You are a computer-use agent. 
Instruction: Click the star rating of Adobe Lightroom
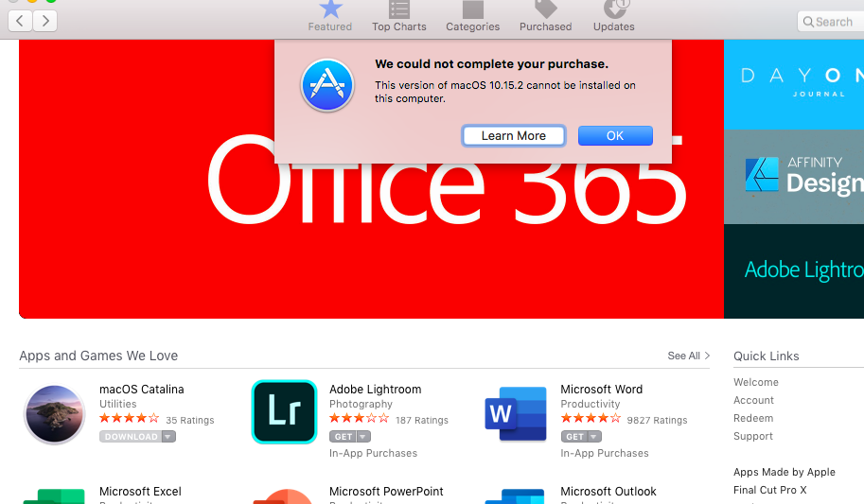360,419
